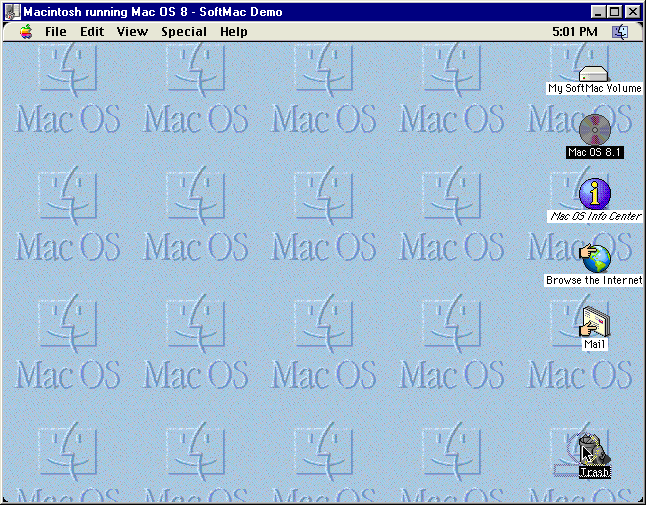Open the Finder application menu icon
Screen dimensions: 646x505
(x=620, y=32)
